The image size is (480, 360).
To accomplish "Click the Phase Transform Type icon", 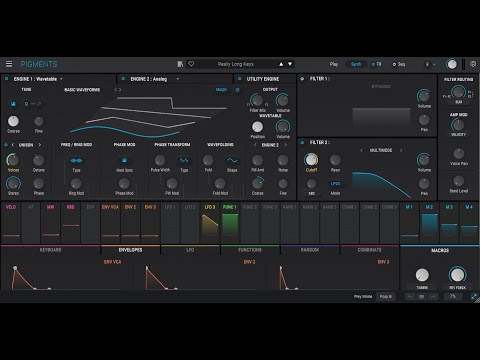I will click(184, 160).
